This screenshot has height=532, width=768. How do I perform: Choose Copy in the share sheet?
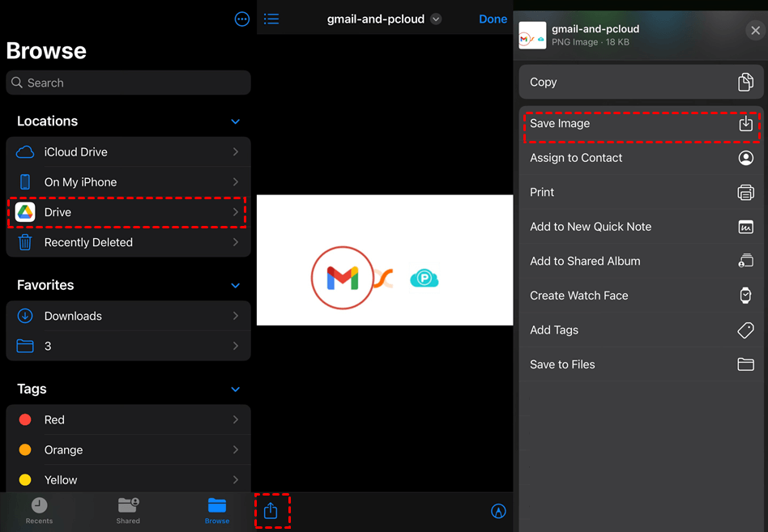(x=641, y=83)
